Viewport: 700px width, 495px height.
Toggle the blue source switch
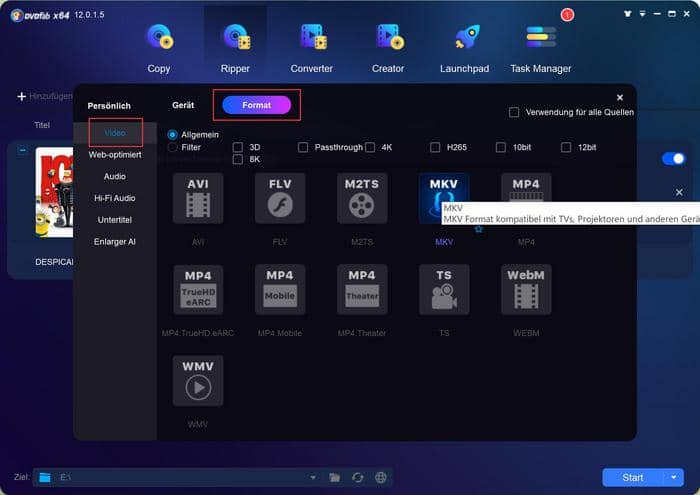tap(674, 159)
